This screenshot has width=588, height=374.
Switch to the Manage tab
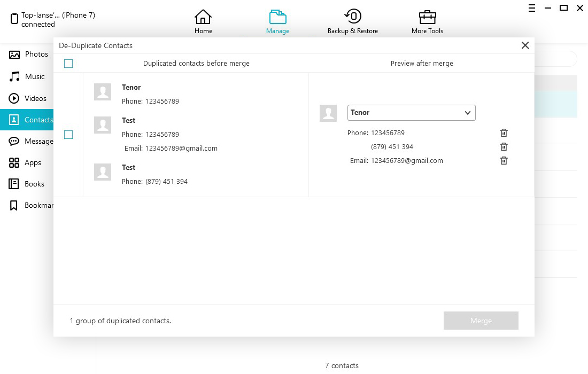(277, 22)
